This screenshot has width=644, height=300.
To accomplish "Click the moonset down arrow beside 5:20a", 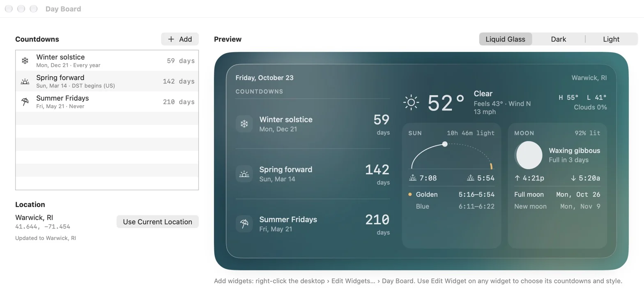I will (573, 178).
